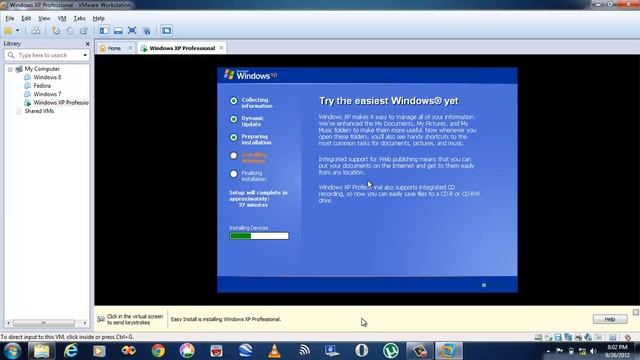Viewport: 640px width, 360px height.
Task: Click the Installing Devices progress bar
Action: coord(259,236)
